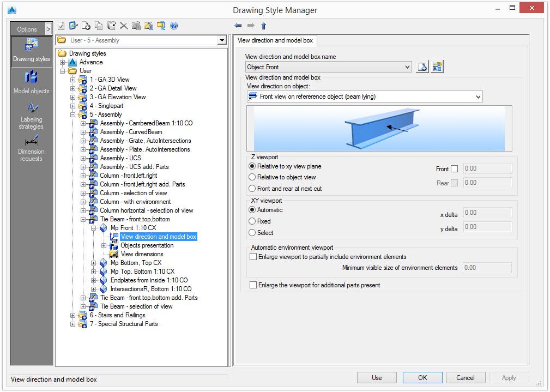The image size is (550, 392).
Task: Click the Endplates from inside 1:10 CO cube icon
Action: coord(103,280)
